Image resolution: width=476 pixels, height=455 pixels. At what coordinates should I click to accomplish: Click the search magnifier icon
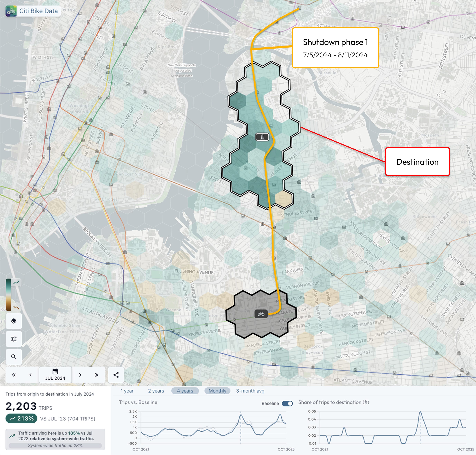pyautogui.click(x=14, y=357)
